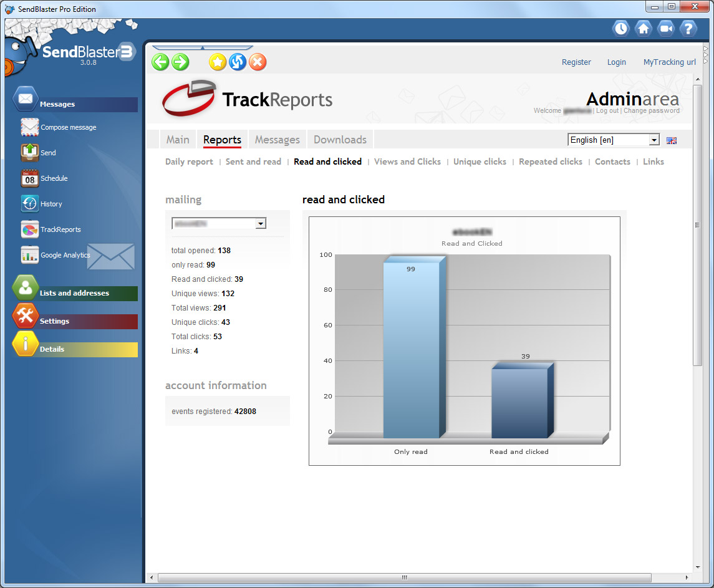Click the Messages envelope icon in sidebar
714x588 pixels.
(x=26, y=99)
